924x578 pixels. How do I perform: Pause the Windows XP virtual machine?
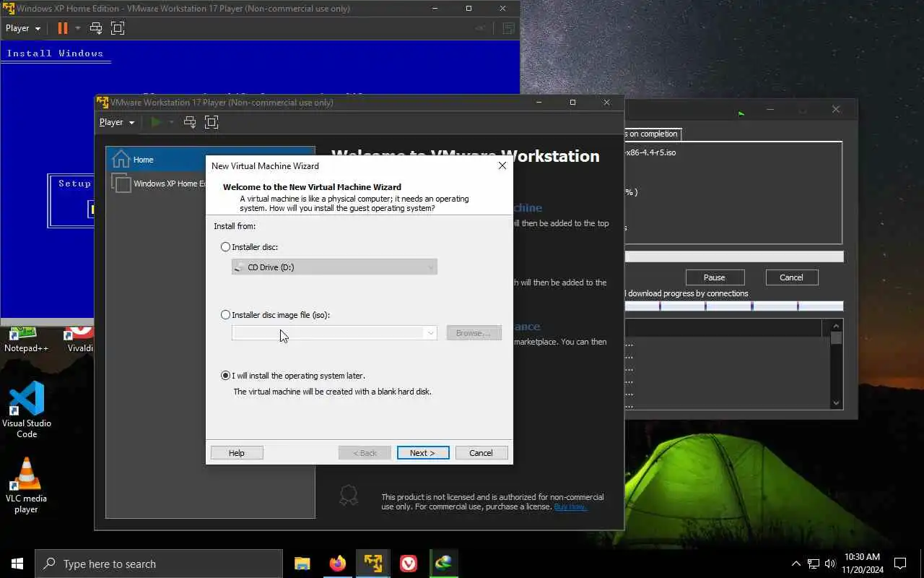(x=63, y=28)
